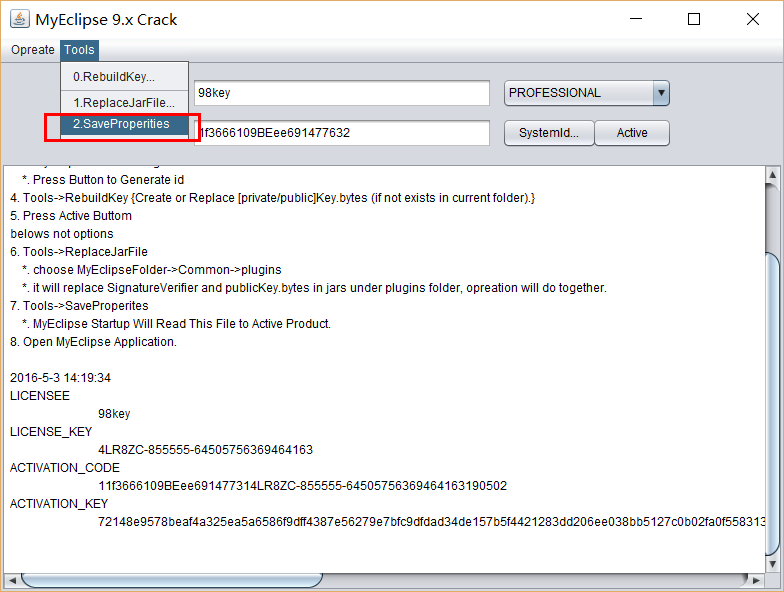Click the ACTIVATION_KEY label
The width and height of the screenshot is (784, 592).
click(x=59, y=504)
